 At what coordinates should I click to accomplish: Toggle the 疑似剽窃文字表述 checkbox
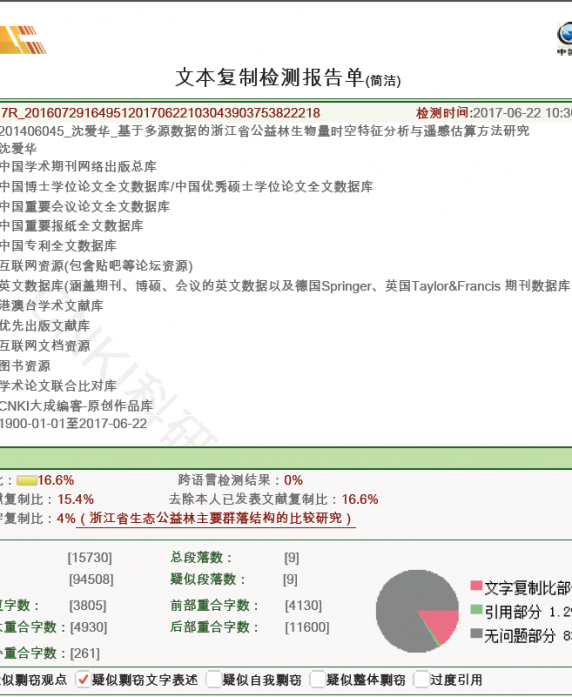83,680
